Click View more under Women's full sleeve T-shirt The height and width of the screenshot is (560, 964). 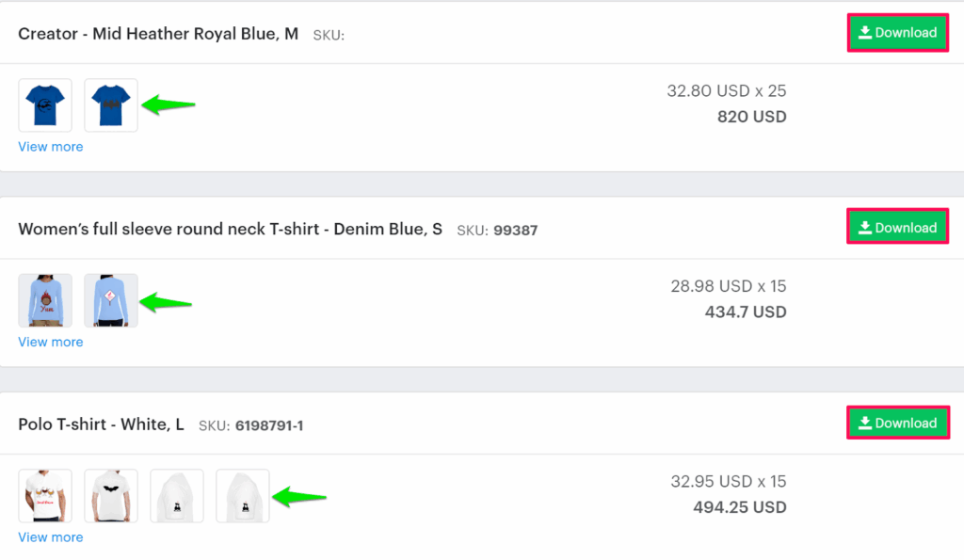coord(51,342)
